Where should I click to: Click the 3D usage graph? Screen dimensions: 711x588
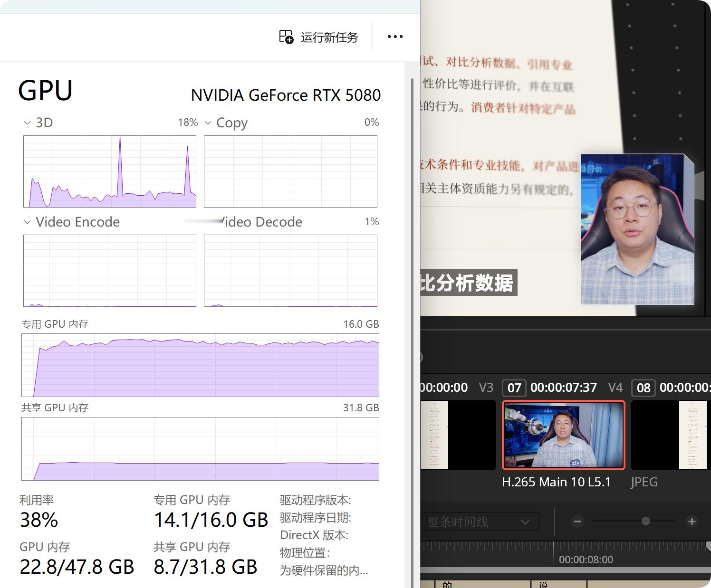(110, 171)
